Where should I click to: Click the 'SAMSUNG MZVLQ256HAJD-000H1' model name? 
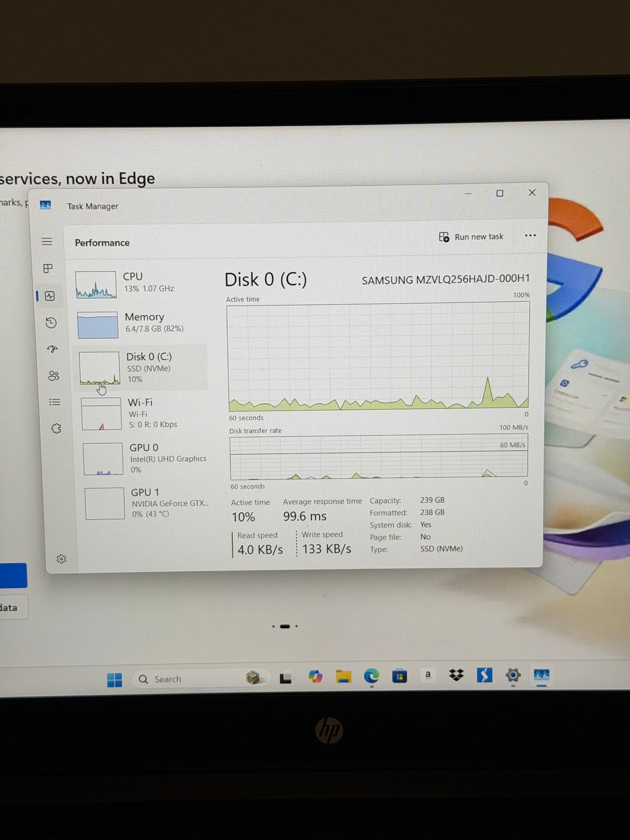pos(446,279)
